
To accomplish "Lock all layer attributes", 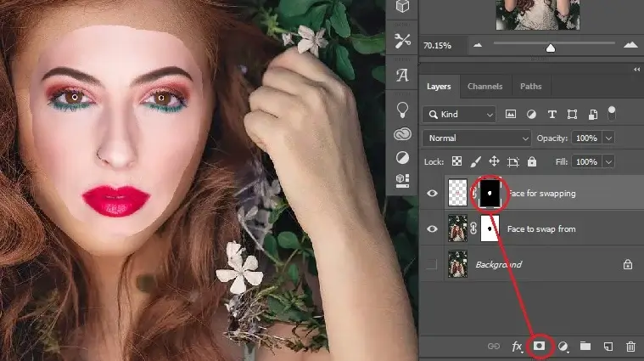I will tap(532, 161).
